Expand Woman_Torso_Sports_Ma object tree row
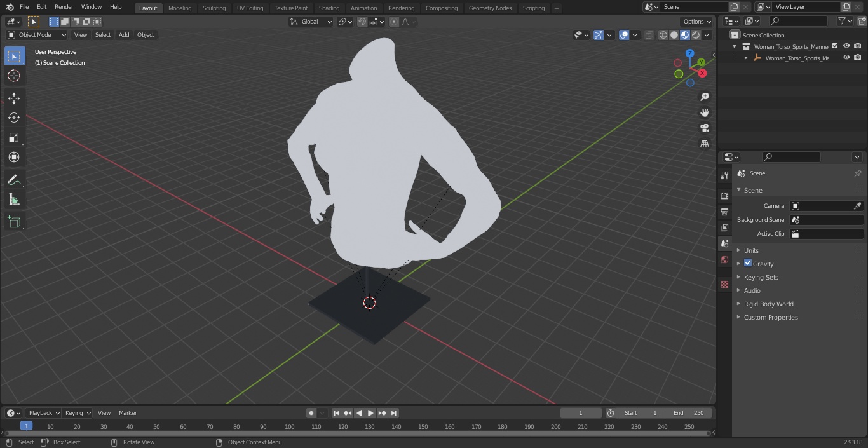This screenshot has width=868, height=448. 746,58
